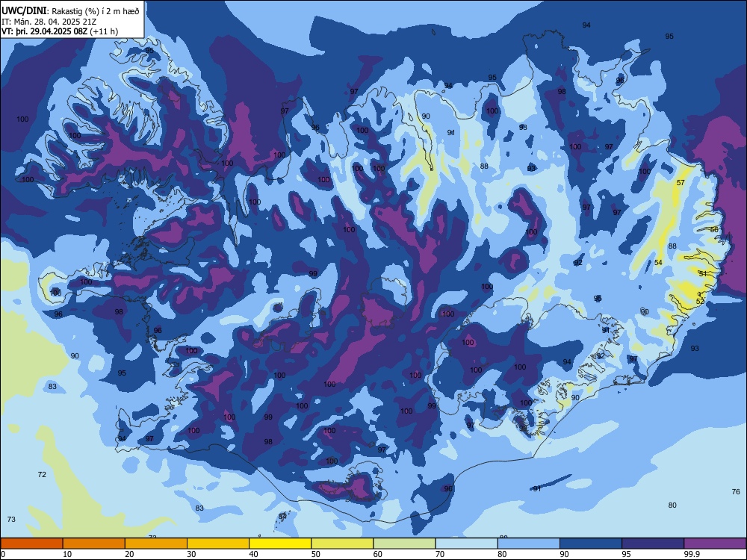Click the UWC/DINI title text
The height and width of the screenshot is (560, 747).
tap(24, 10)
